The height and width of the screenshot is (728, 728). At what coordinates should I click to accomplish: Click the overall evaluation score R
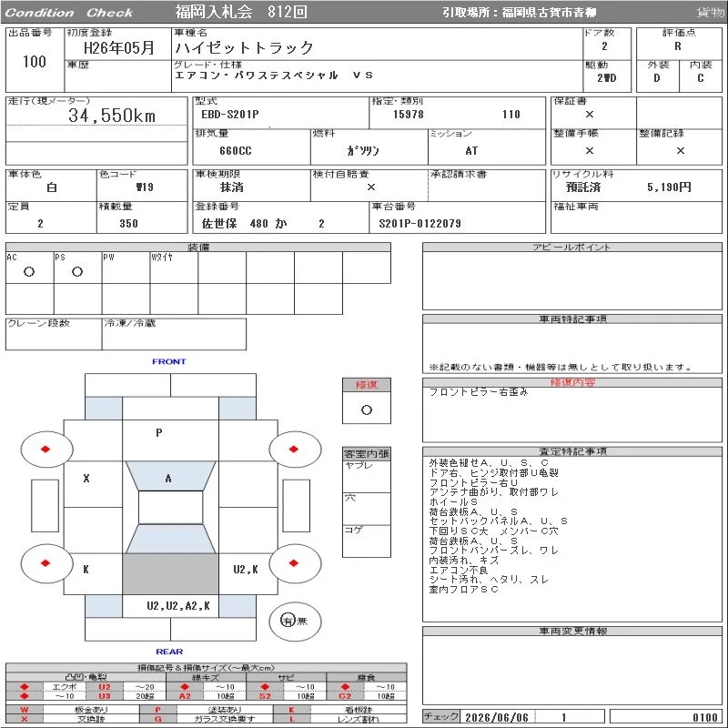click(x=678, y=46)
